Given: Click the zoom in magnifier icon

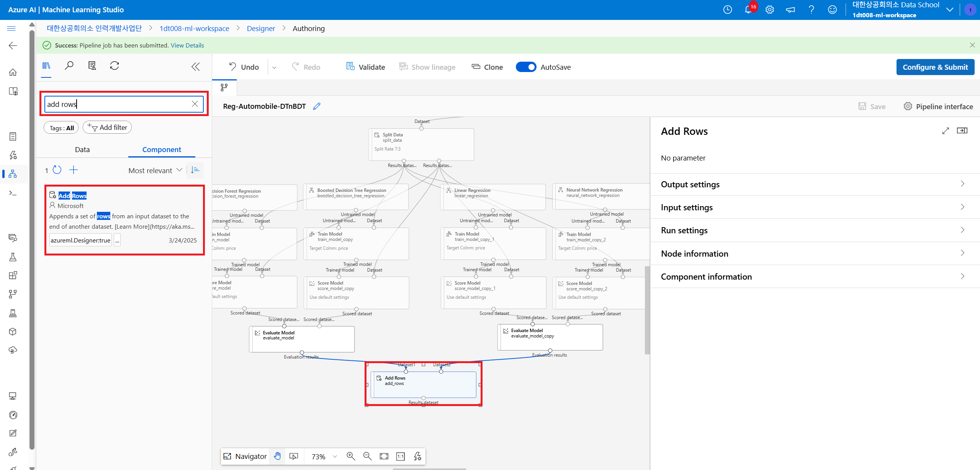Looking at the screenshot, I should [350, 456].
